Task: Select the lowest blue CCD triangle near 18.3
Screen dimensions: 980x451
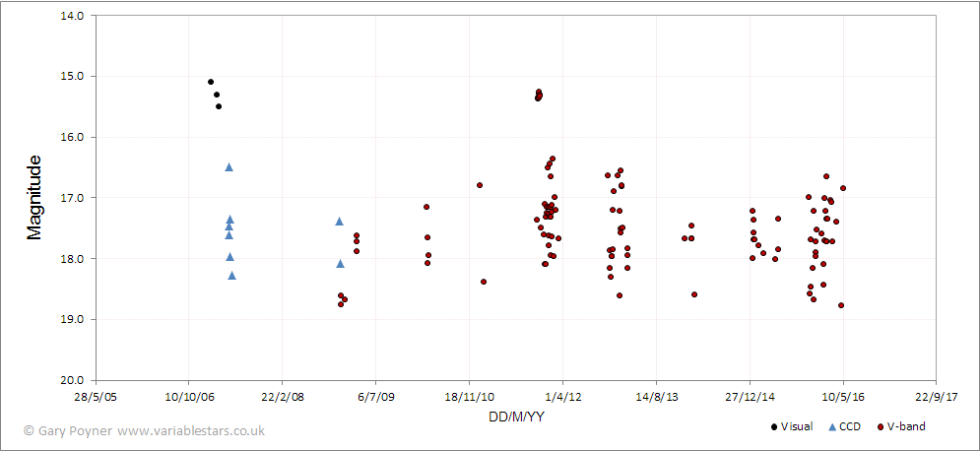Action: coord(231,275)
